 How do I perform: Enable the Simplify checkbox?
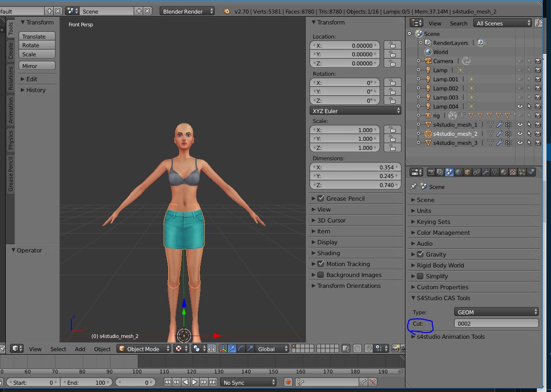pos(420,276)
